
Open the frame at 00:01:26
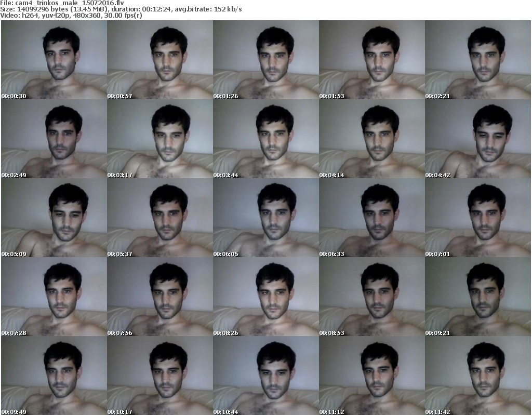coord(266,60)
